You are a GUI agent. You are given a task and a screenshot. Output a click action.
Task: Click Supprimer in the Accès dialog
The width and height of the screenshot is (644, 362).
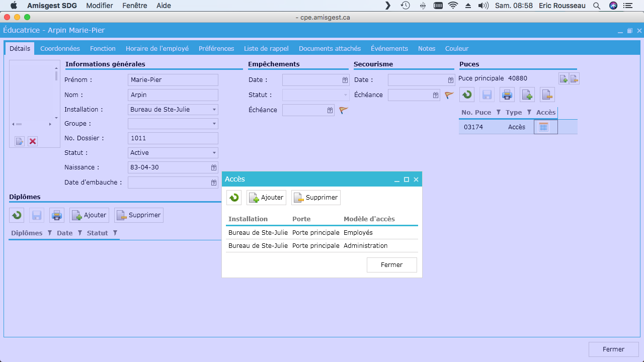[316, 198]
